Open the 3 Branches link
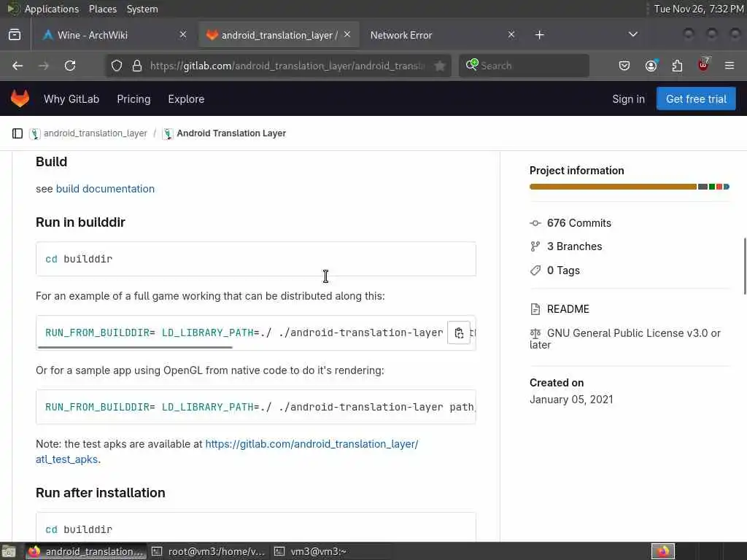Screen dimensions: 747x560 coord(574,246)
